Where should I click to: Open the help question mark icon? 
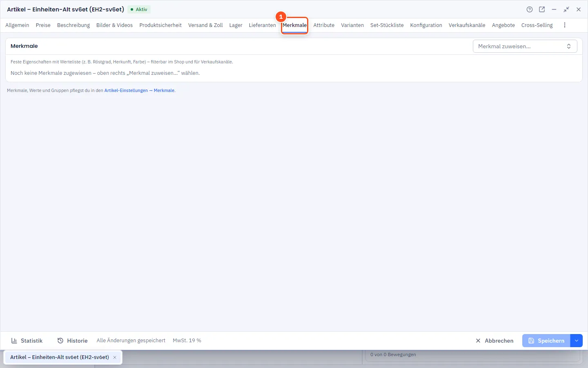[530, 9]
